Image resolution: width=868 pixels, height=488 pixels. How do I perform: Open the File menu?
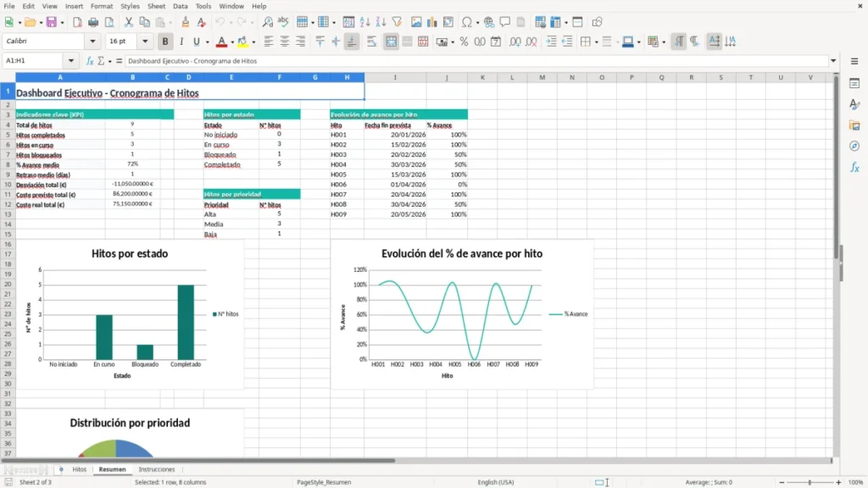[8, 6]
